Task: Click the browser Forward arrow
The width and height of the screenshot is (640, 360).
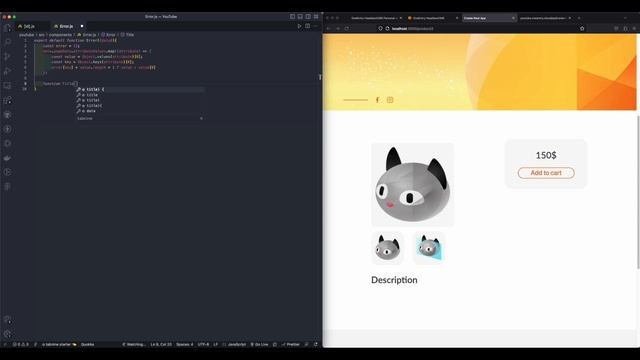Action: (x=338, y=29)
